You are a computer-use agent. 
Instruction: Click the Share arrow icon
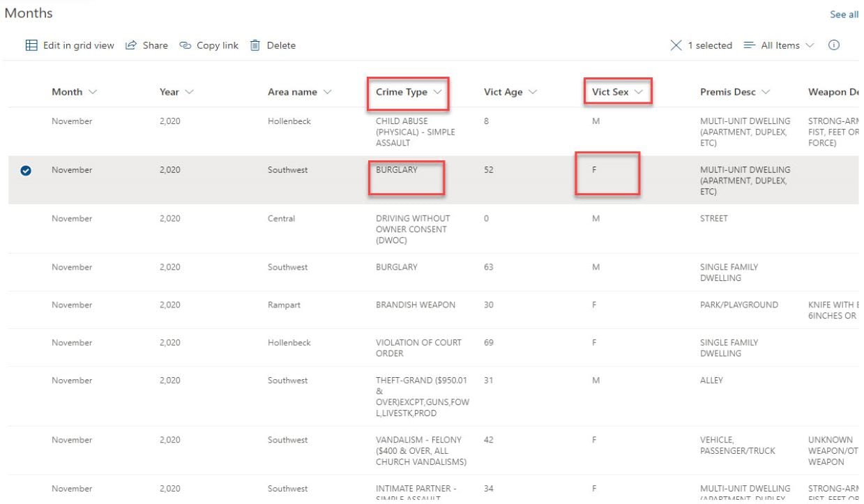(130, 45)
